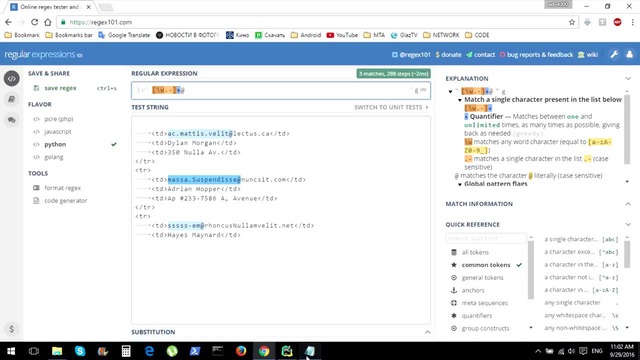Open the user account icon in header
This screenshot has height=360, width=640.
pos(629,54)
